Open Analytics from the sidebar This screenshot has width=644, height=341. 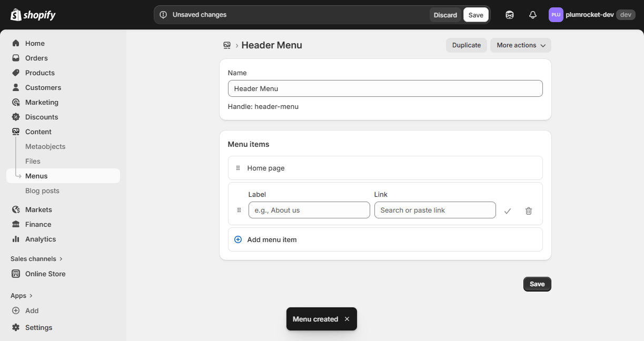coord(39,239)
